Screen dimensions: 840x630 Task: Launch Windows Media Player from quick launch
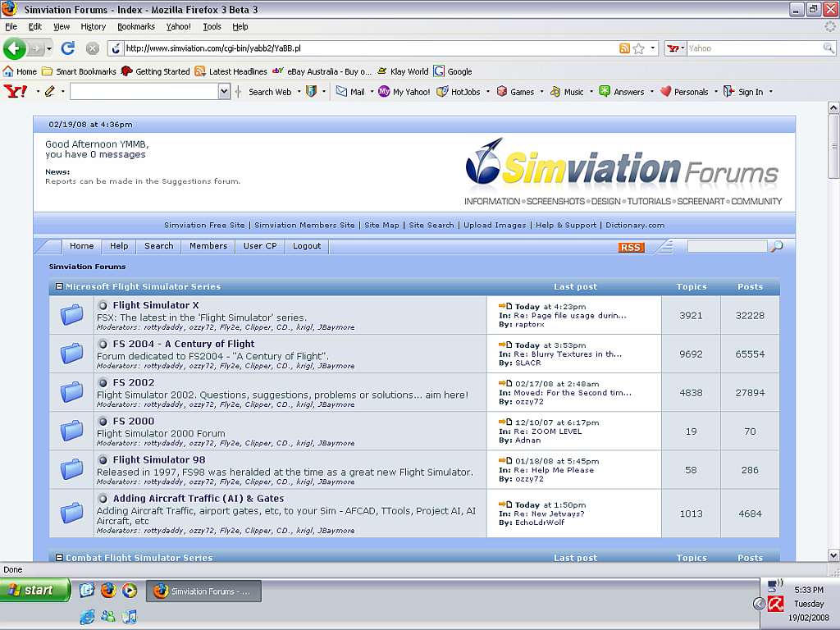[129, 590]
